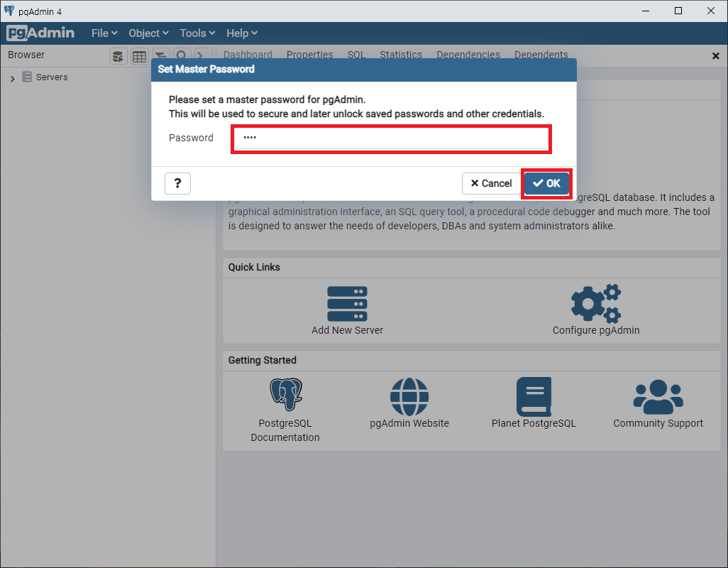
Task: Focus the master Password input field
Action: tap(391, 138)
